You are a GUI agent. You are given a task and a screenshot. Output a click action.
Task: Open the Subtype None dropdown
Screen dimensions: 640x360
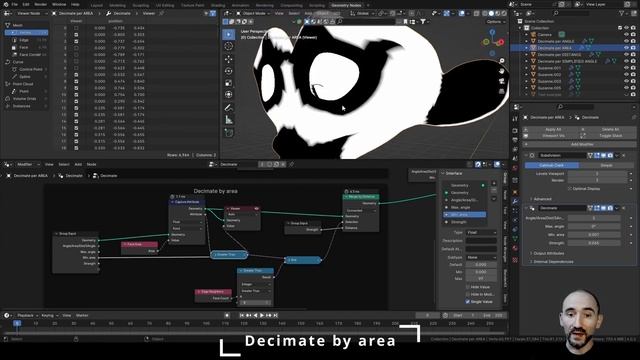tap(481, 258)
